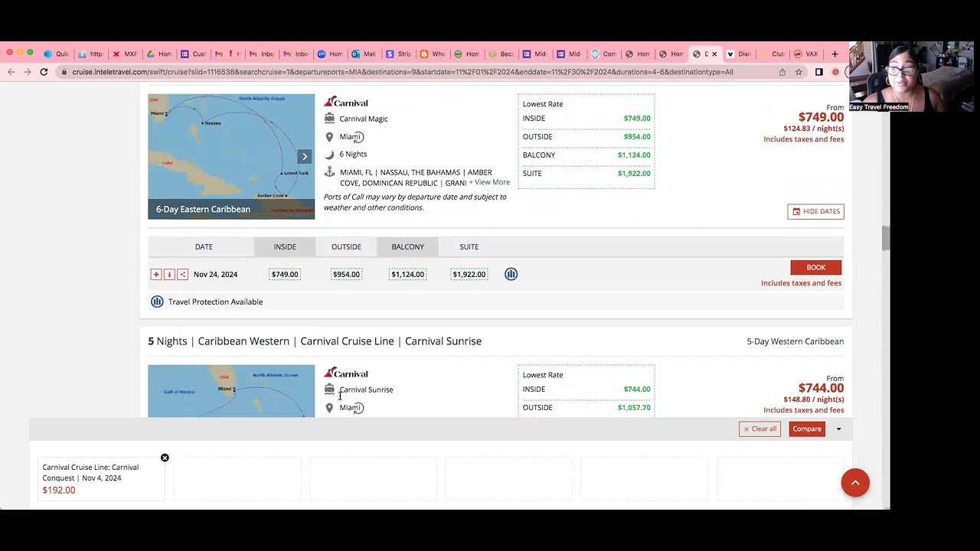Click $744.00 from price for Carnival Sunrise
980x551 pixels.
pos(821,388)
